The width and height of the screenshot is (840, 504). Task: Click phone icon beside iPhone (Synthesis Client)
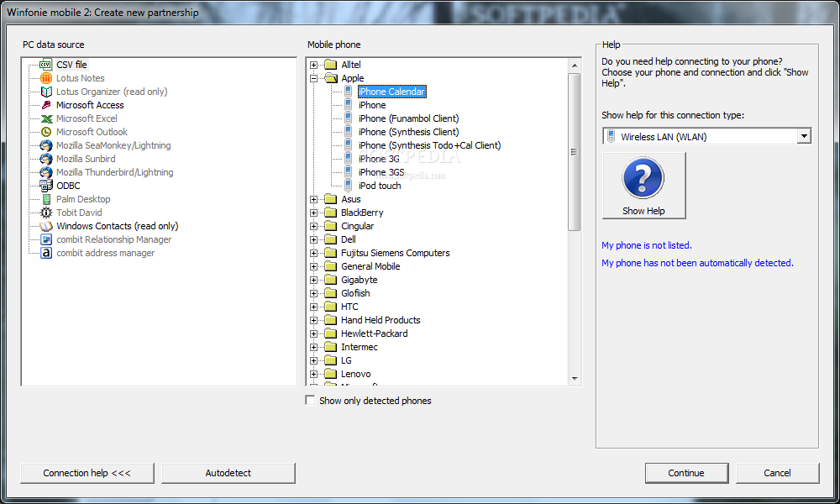pyautogui.click(x=349, y=132)
